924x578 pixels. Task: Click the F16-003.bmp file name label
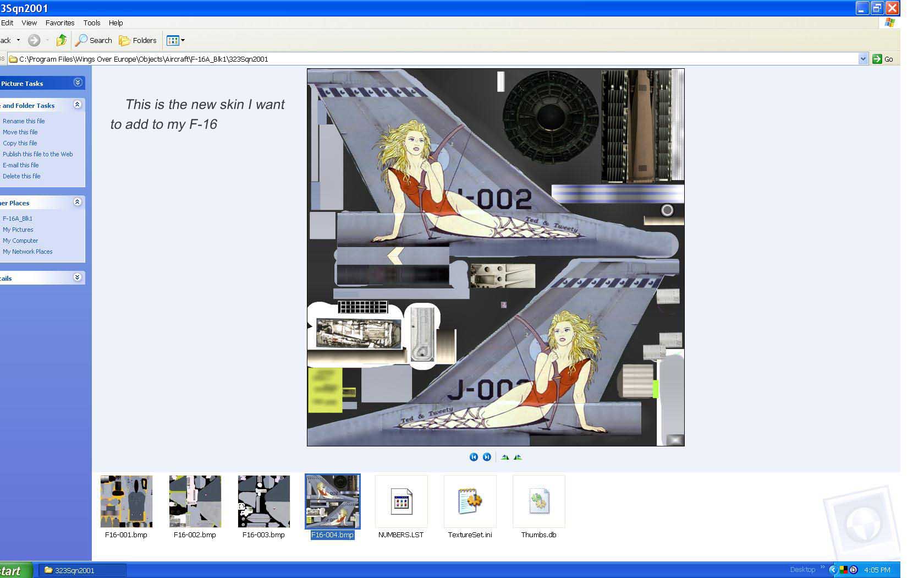point(263,535)
